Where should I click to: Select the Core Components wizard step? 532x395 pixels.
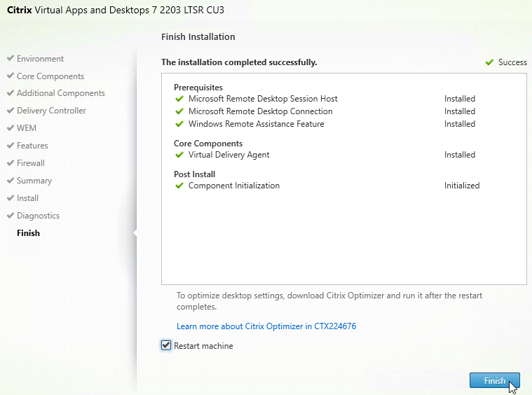tap(50, 76)
